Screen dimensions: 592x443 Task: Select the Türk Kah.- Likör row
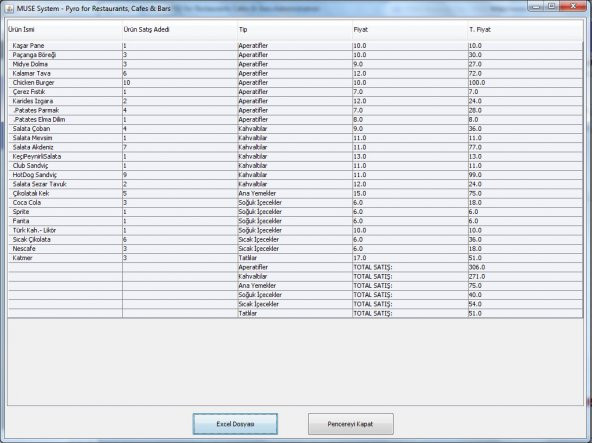pyautogui.click(x=295, y=230)
